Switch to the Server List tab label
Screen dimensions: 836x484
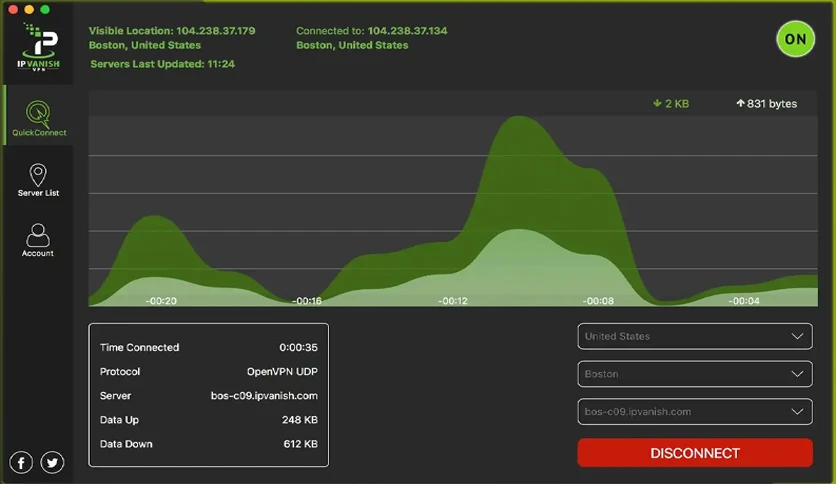(38, 193)
